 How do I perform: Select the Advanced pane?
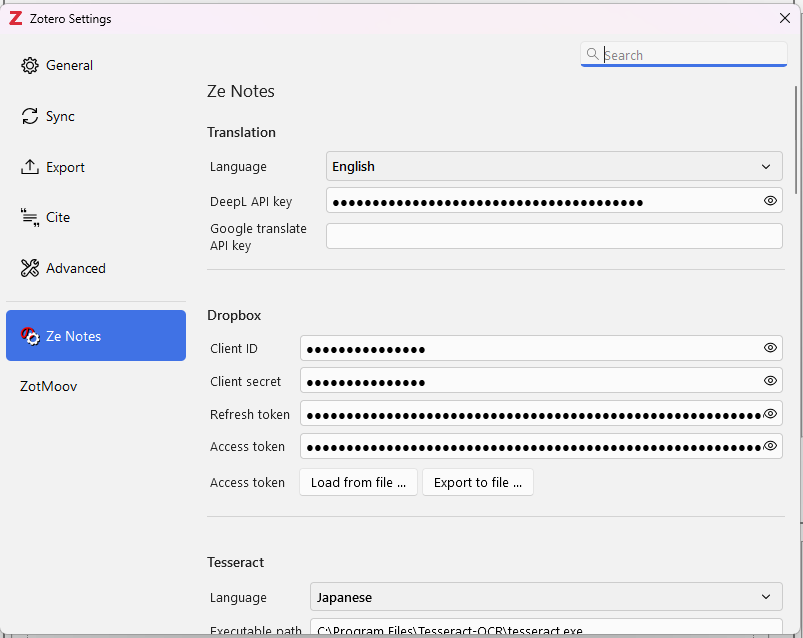click(96, 268)
